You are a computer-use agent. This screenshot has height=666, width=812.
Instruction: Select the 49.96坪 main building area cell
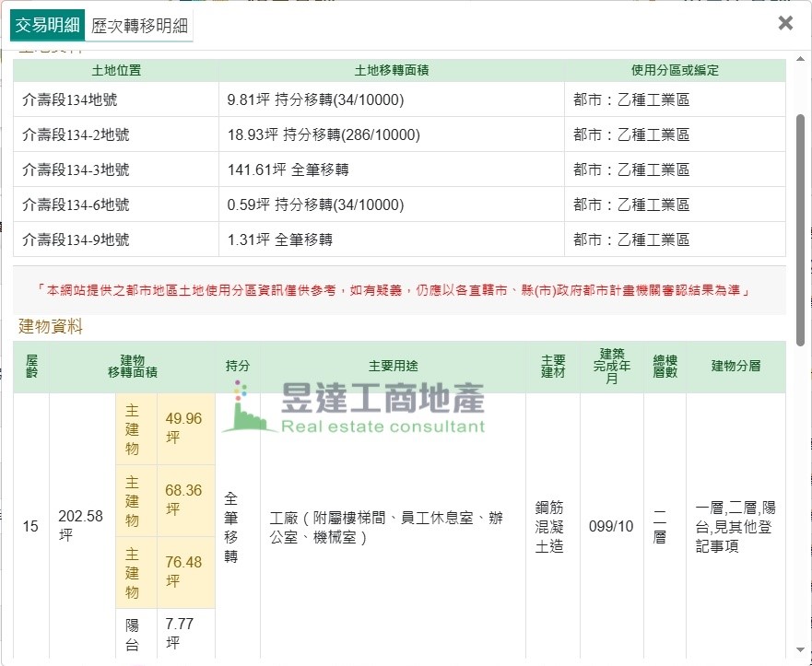point(183,428)
